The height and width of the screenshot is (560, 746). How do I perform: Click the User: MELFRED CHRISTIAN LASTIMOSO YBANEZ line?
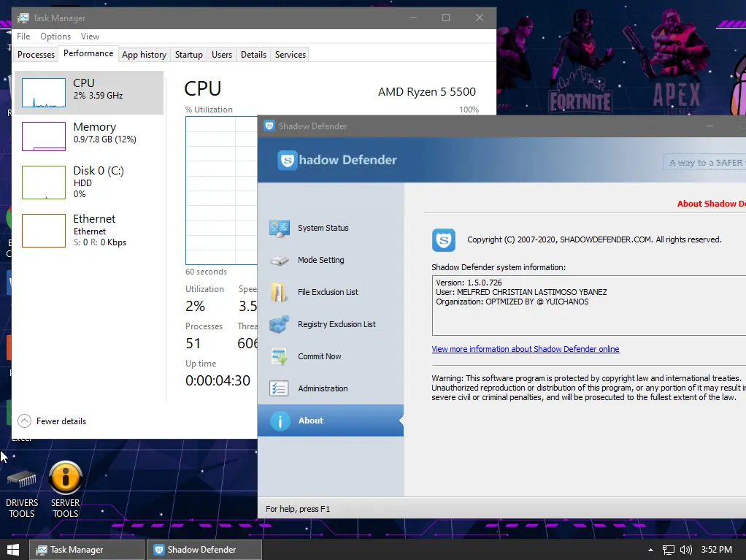(x=521, y=292)
